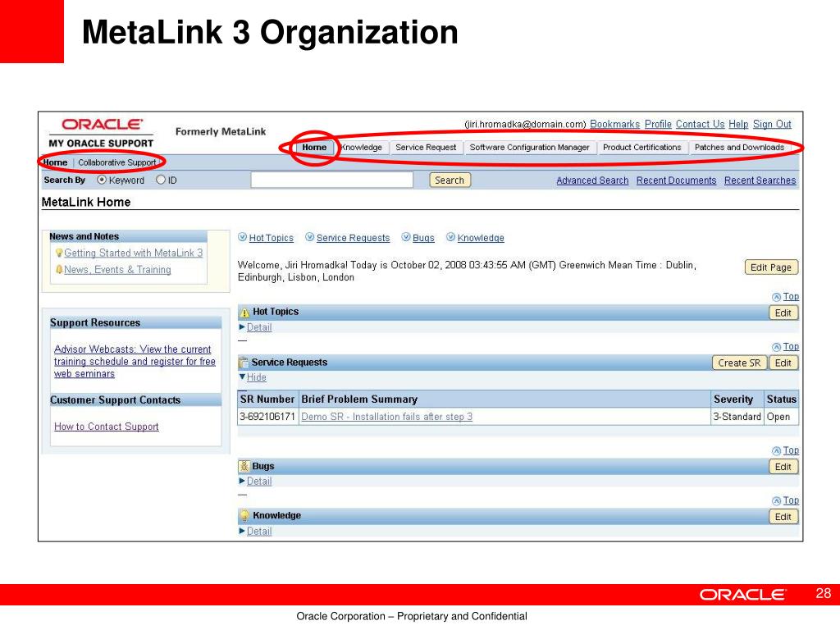The image size is (840, 630).
Task: View Recent Documents
Action: (677, 180)
